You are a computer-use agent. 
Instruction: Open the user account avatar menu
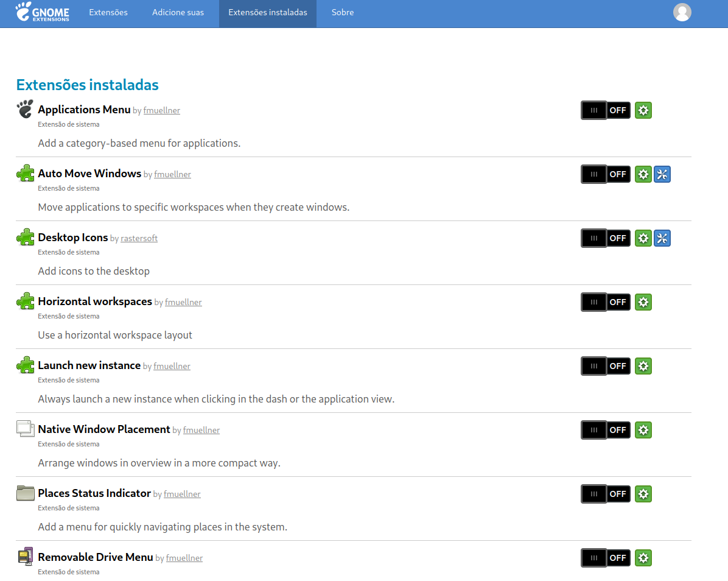tap(682, 13)
